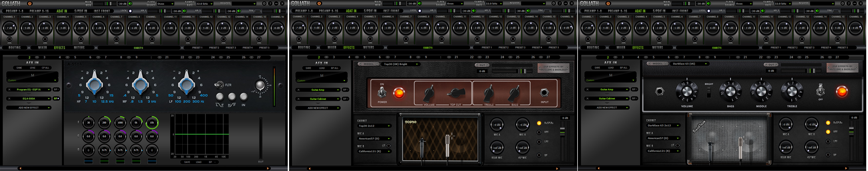Click Mic A level knob in Top30 cabinet

click(x=496, y=125)
